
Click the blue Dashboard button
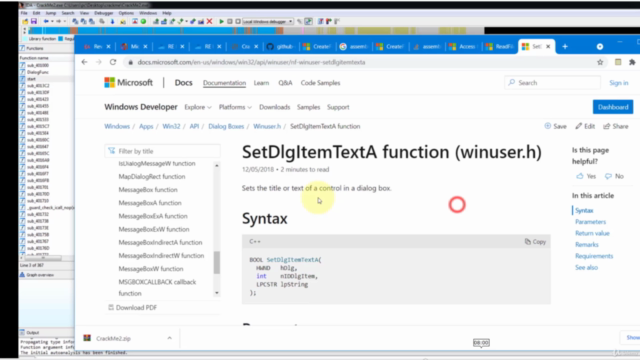pyautogui.click(x=613, y=107)
